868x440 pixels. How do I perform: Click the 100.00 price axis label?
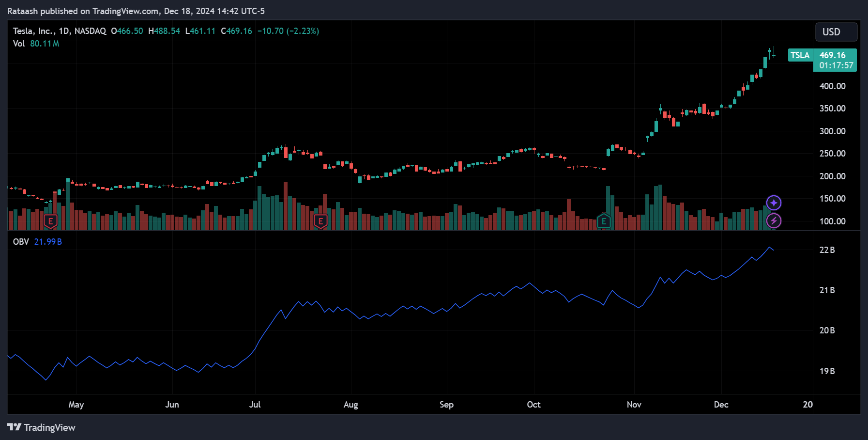coord(832,221)
